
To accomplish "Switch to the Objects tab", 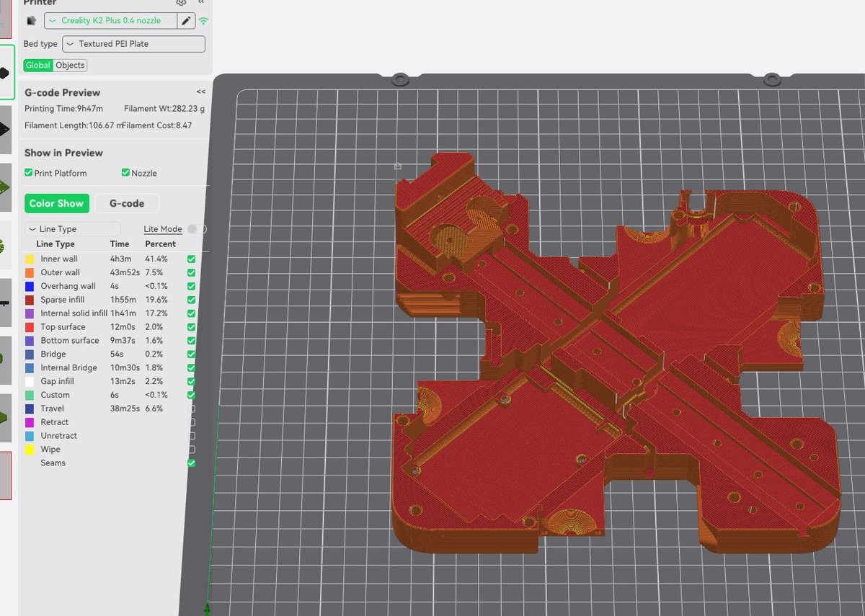I will click(70, 66).
